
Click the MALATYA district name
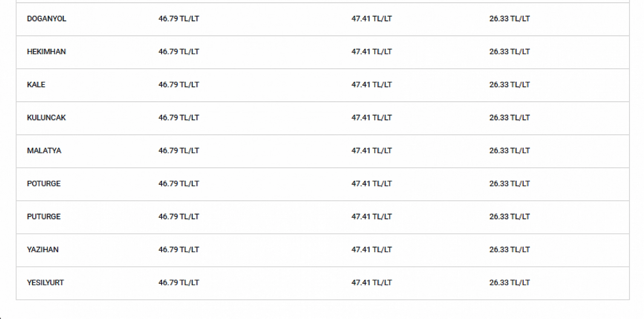44,151
